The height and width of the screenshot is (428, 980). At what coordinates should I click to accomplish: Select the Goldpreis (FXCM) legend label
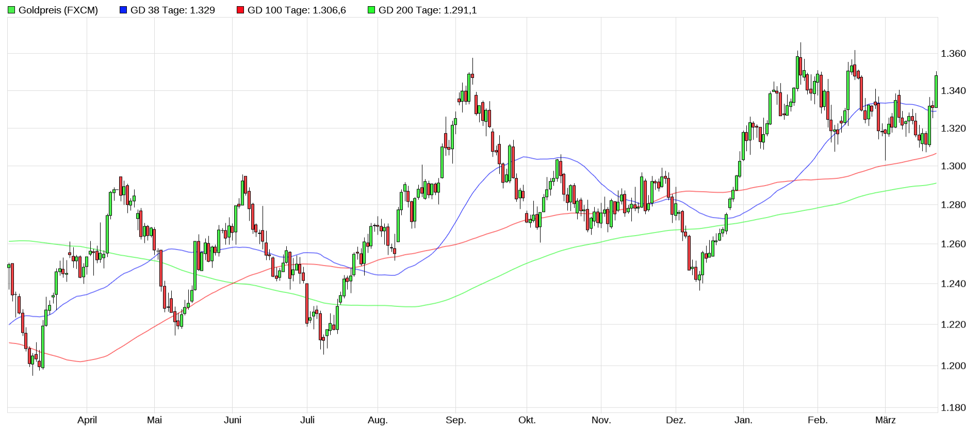click(x=58, y=10)
